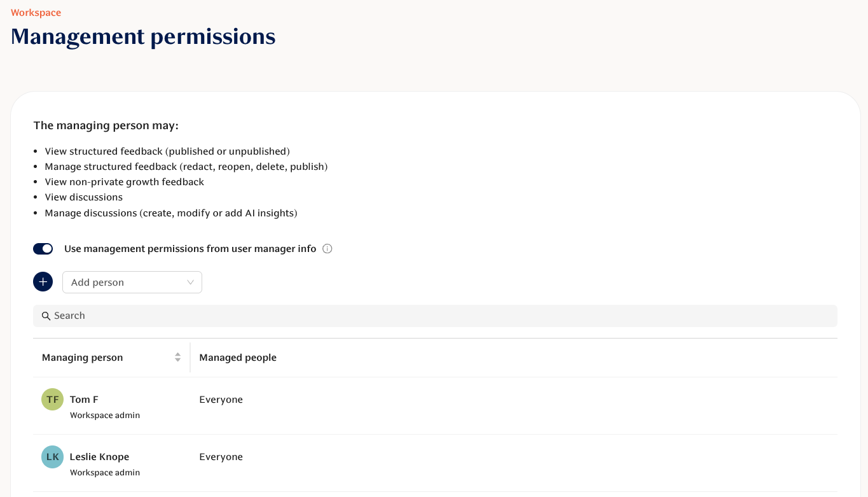Click the chevron arrow in Add person box

coord(190,283)
